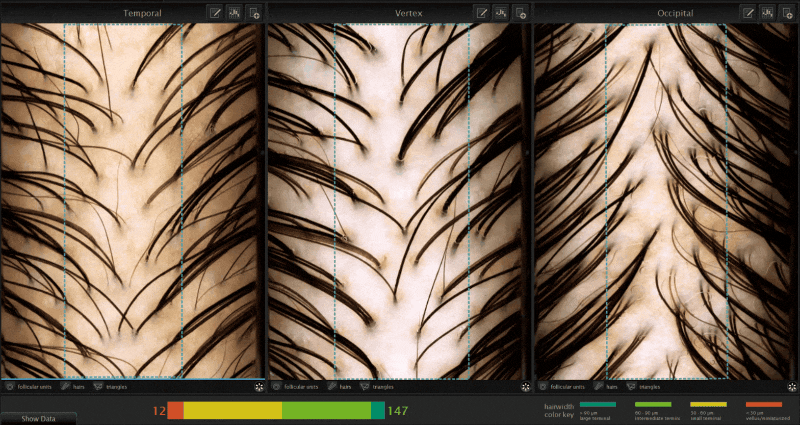Click inside the Vertex scalp image

398,201
